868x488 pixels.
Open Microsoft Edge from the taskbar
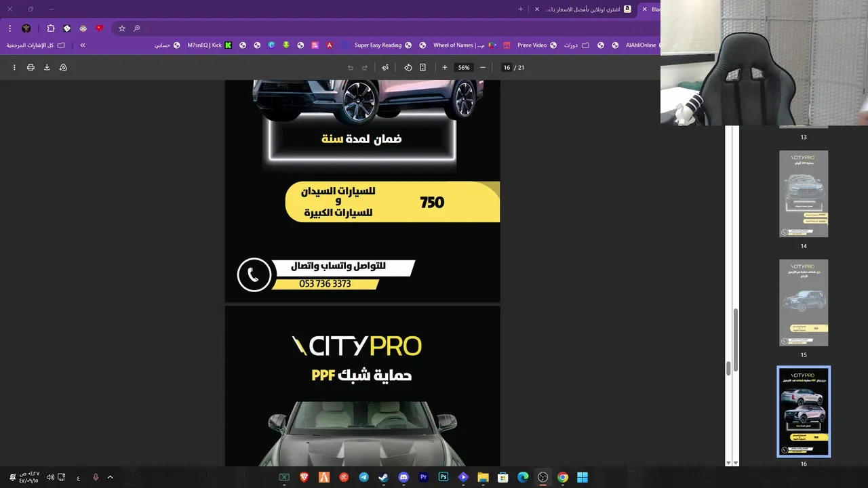pyautogui.click(x=523, y=477)
